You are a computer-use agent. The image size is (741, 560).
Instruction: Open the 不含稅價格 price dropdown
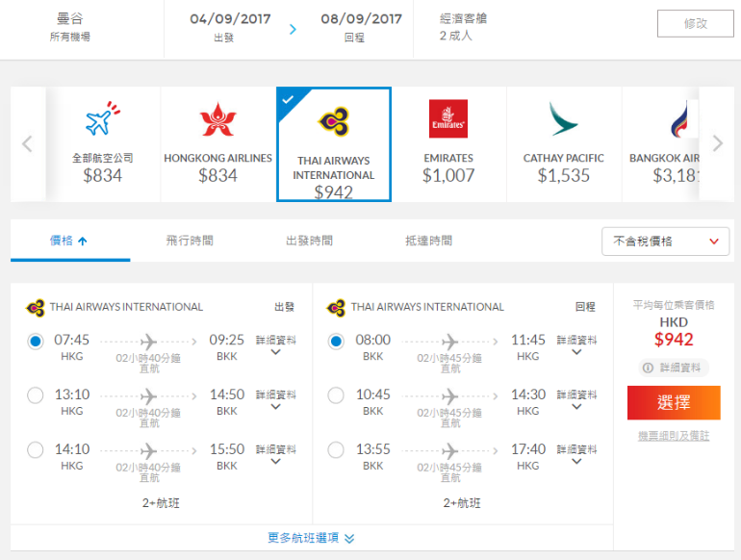click(665, 242)
